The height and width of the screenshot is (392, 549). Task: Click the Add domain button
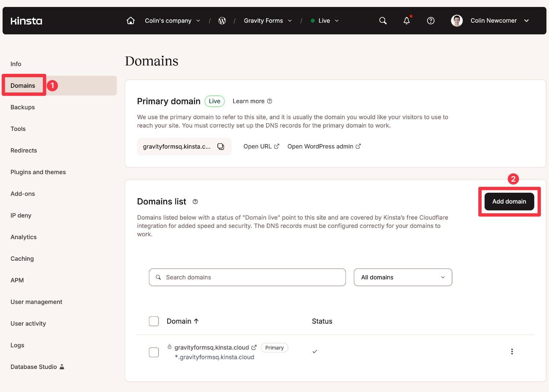tap(509, 201)
